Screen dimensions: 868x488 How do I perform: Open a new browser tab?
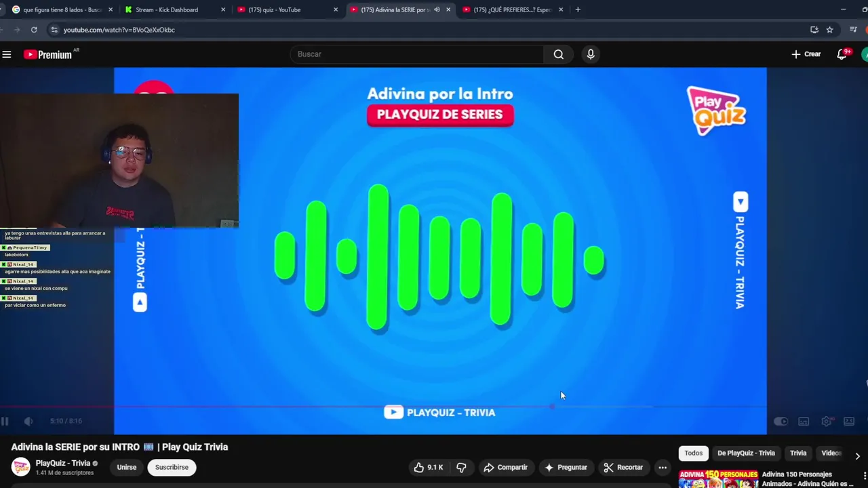tap(578, 9)
